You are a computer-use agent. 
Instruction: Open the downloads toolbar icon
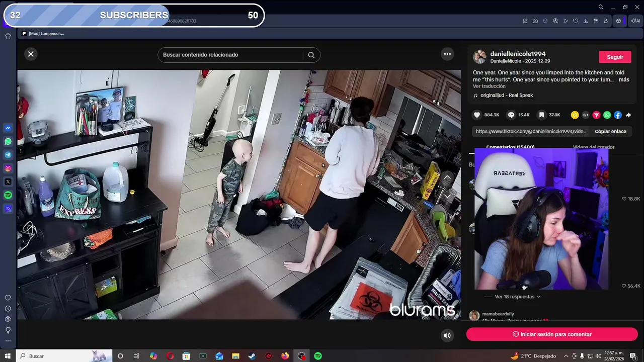pyautogui.click(x=586, y=21)
